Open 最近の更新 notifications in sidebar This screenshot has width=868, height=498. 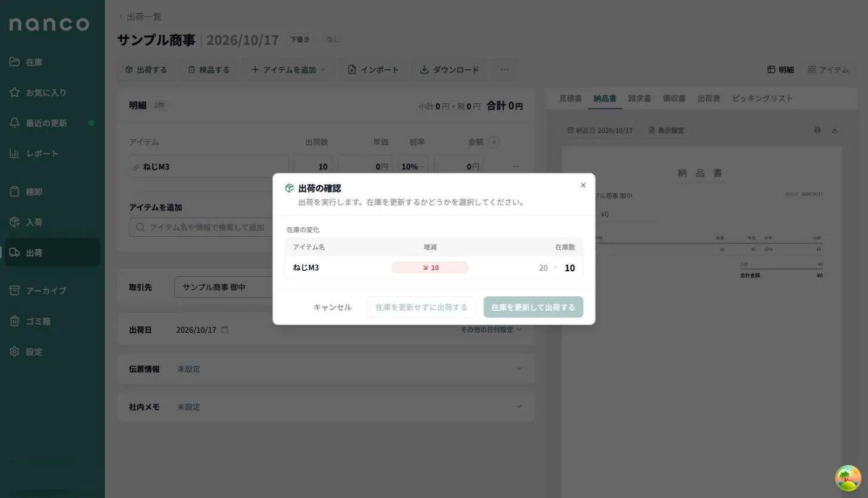(x=52, y=123)
